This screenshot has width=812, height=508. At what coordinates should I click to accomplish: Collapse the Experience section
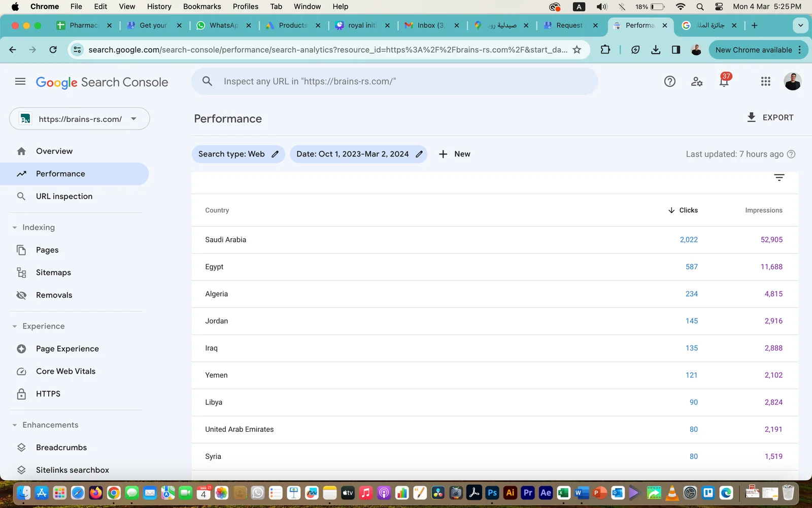(x=15, y=326)
